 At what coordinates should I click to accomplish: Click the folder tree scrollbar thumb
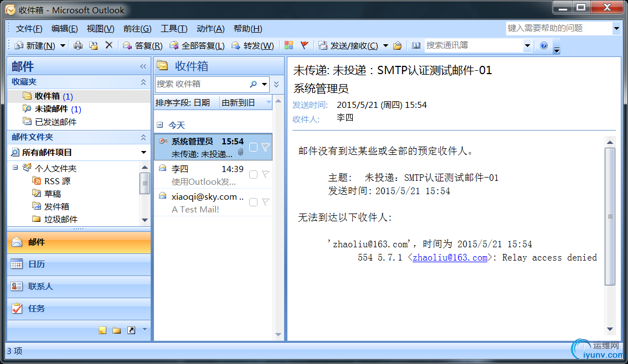tap(145, 183)
